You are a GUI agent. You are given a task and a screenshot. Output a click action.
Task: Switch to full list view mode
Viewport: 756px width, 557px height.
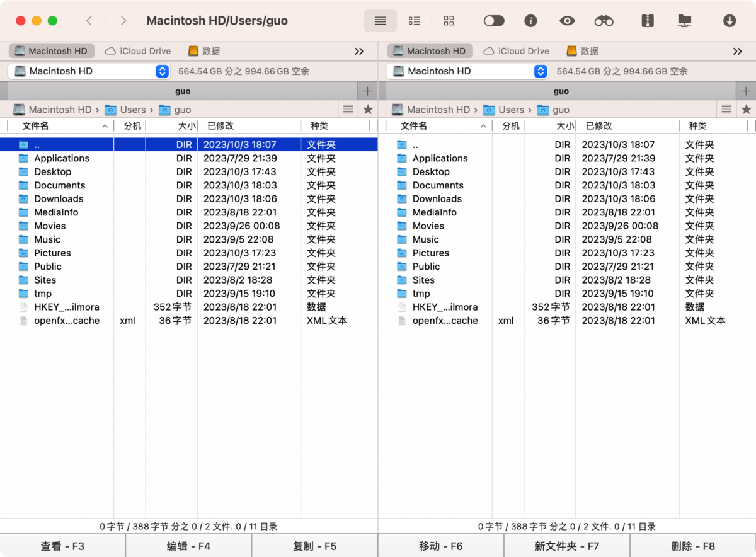(x=381, y=21)
